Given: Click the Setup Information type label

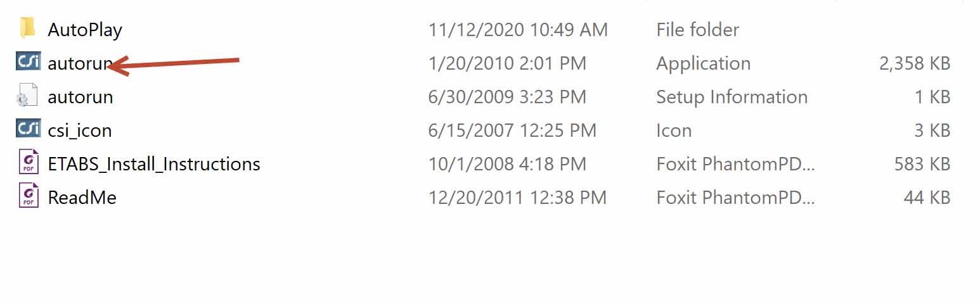Looking at the screenshot, I should point(732,97).
